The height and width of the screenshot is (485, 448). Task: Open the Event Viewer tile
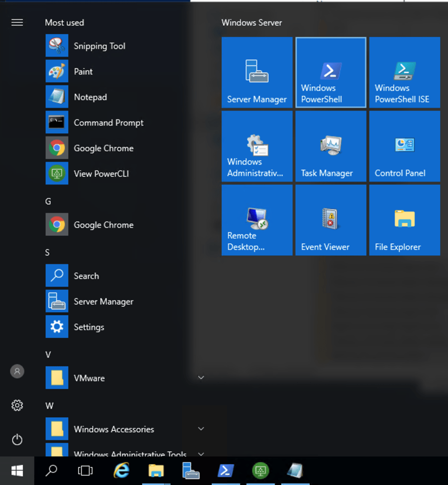click(x=330, y=220)
